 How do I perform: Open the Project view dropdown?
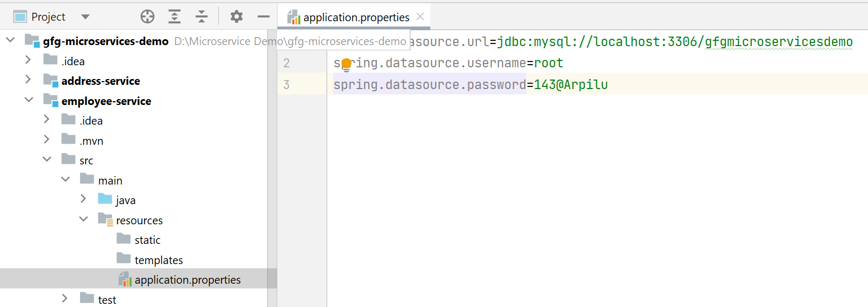click(x=85, y=17)
